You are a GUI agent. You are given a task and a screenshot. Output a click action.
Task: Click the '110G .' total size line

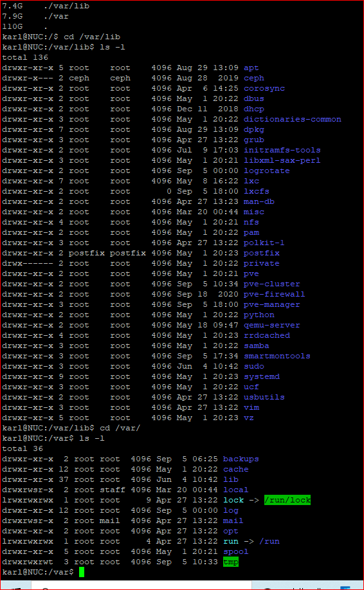pos(25,27)
